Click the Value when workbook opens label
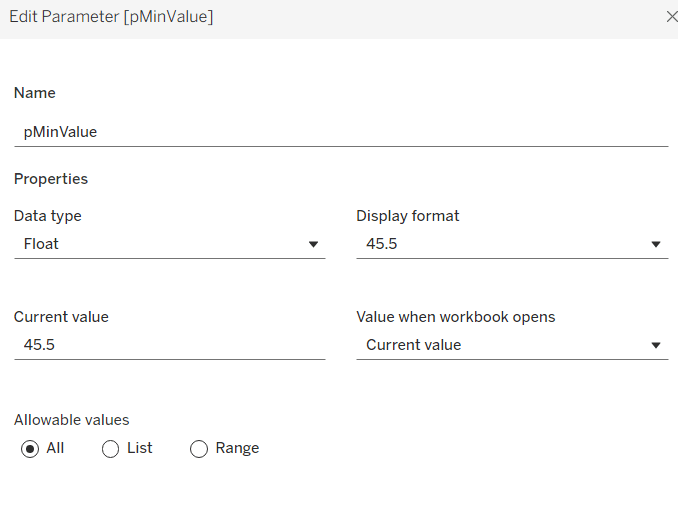 tap(455, 317)
